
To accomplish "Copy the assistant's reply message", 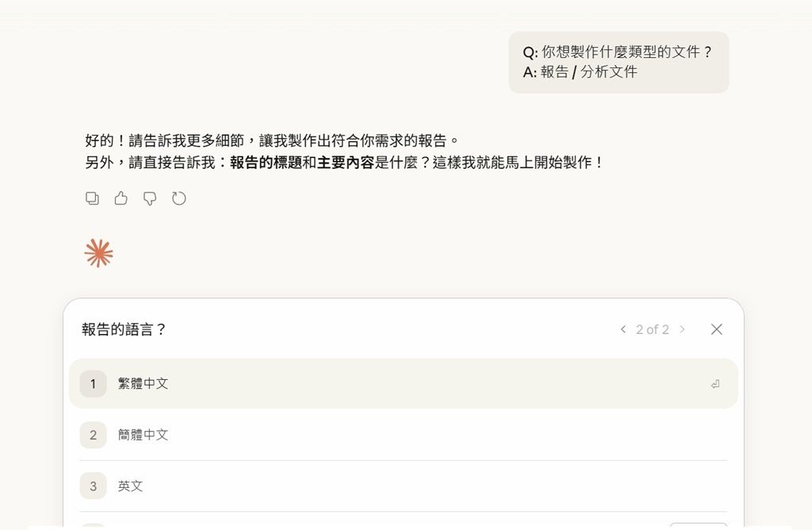I will click(x=92, y=198).
